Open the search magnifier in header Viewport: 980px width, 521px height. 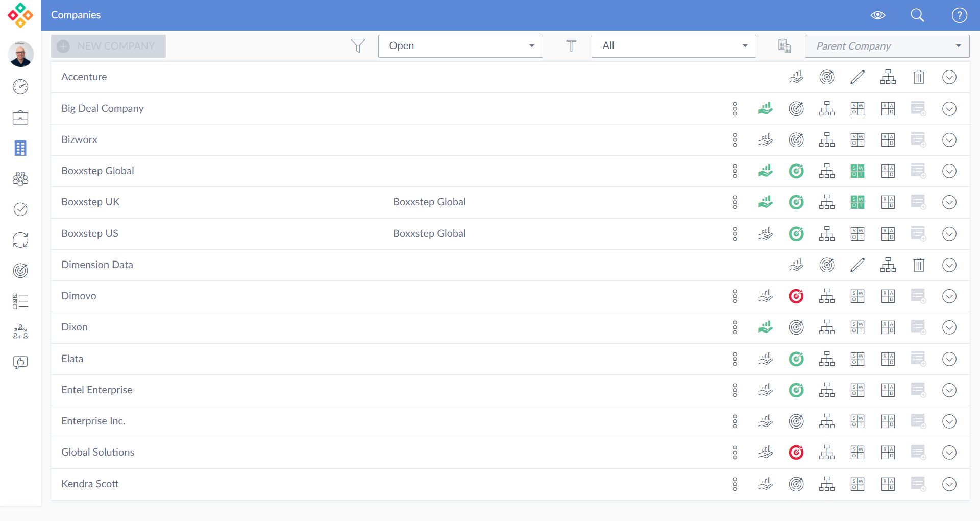pos(917,15)
